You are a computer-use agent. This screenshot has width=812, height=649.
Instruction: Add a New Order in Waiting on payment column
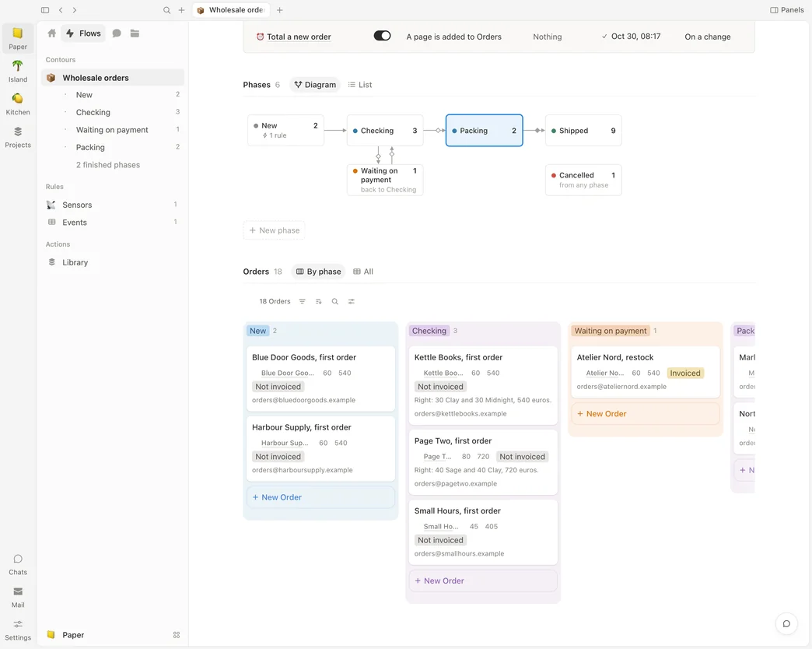point(646,414)
